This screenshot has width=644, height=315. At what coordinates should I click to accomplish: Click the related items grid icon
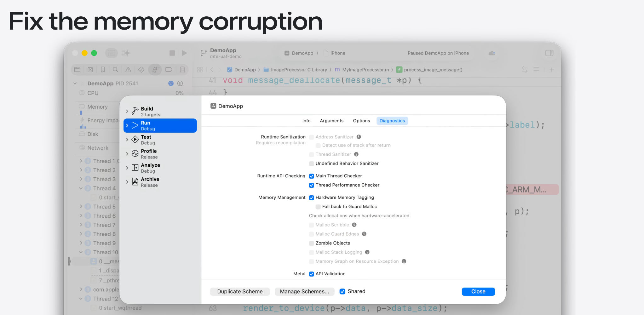tap(200, 70)
